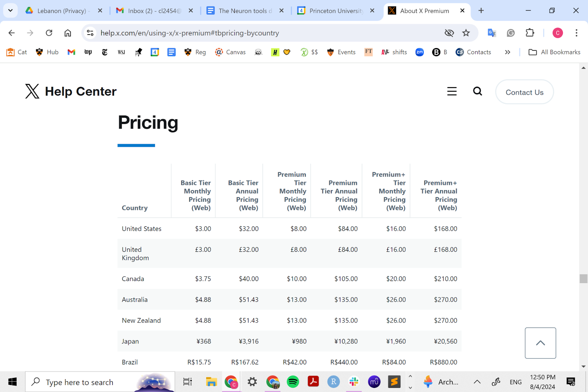Open the Canvas bookmark
The height and width of the screenshot is (392, 588).
pyautogui.click(x=230, y=52)
